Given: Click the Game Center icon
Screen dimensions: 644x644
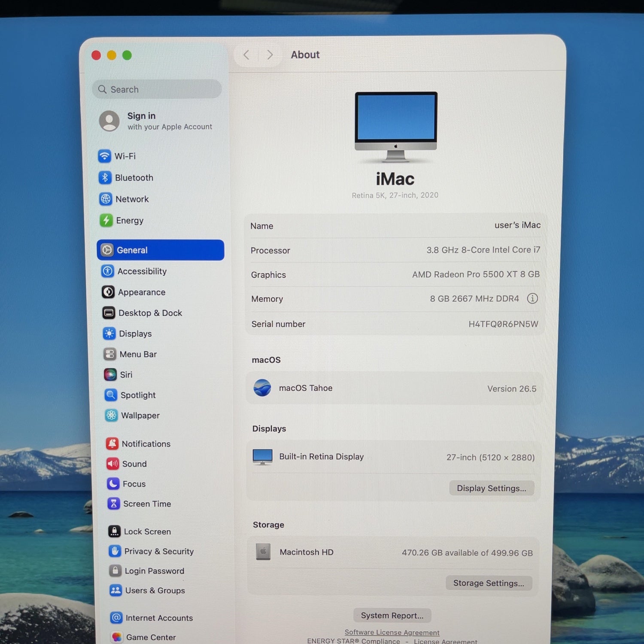Looking at the screenshot, I should pyautogui.click(x=116, y=637).
